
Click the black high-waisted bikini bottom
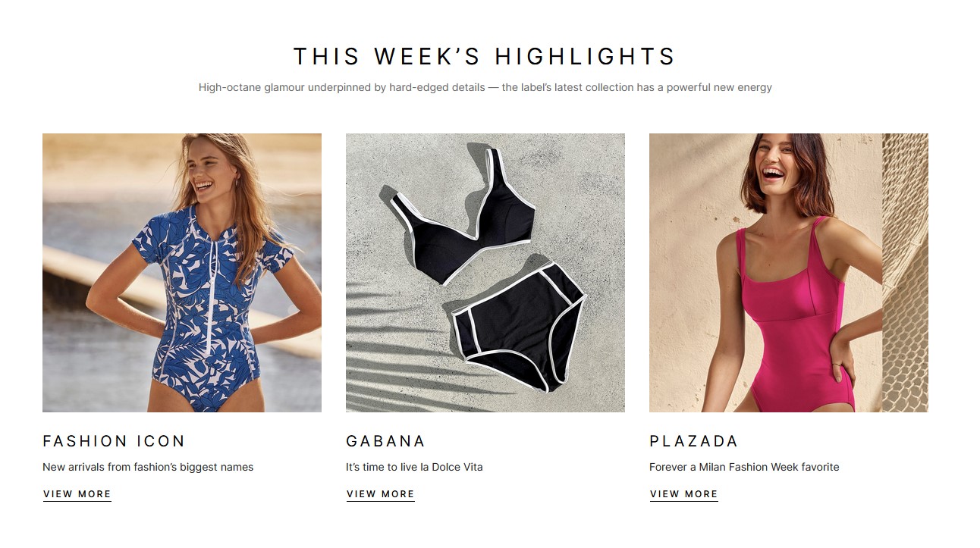point(520,327)
